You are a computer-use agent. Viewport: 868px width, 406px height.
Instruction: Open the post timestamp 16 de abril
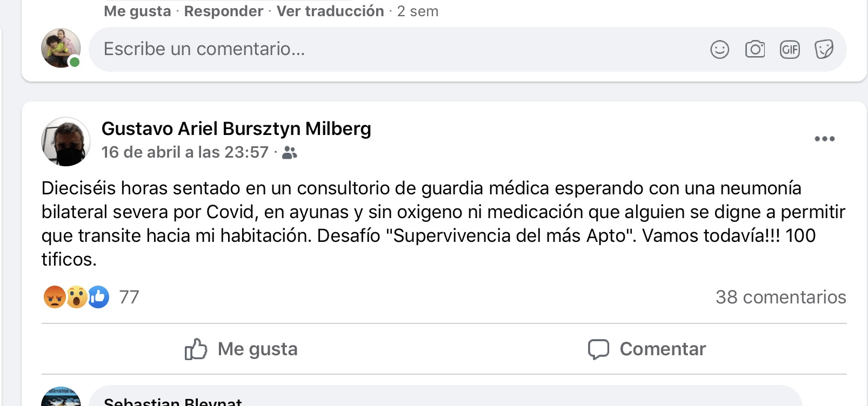click(184, 153)
